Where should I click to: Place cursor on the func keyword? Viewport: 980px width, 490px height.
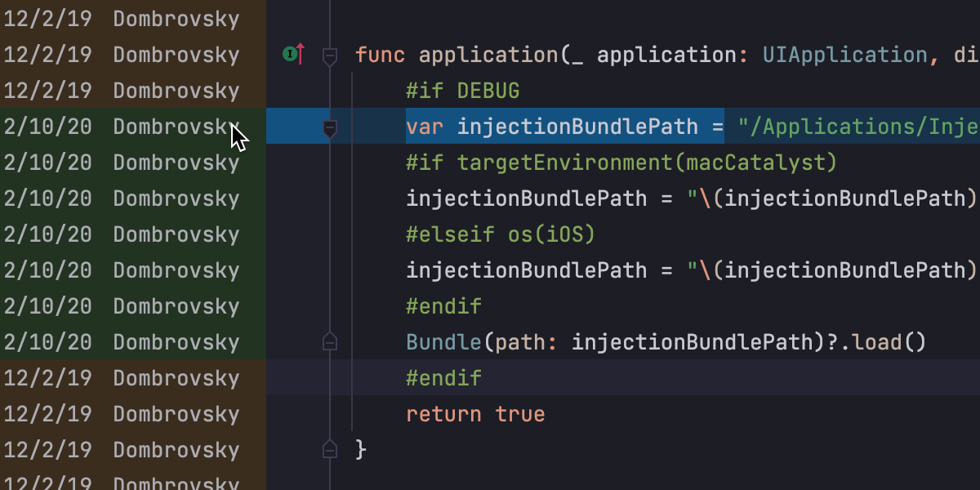pos(381,55)
